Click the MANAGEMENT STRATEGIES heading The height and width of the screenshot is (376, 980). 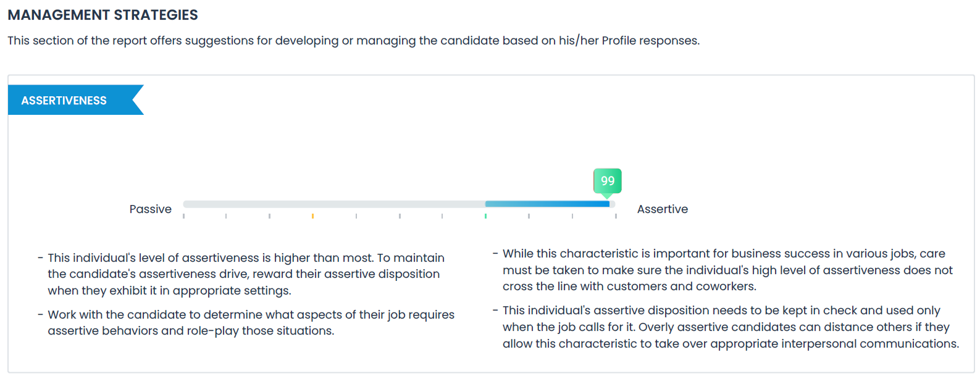click(x=103, y=15)
